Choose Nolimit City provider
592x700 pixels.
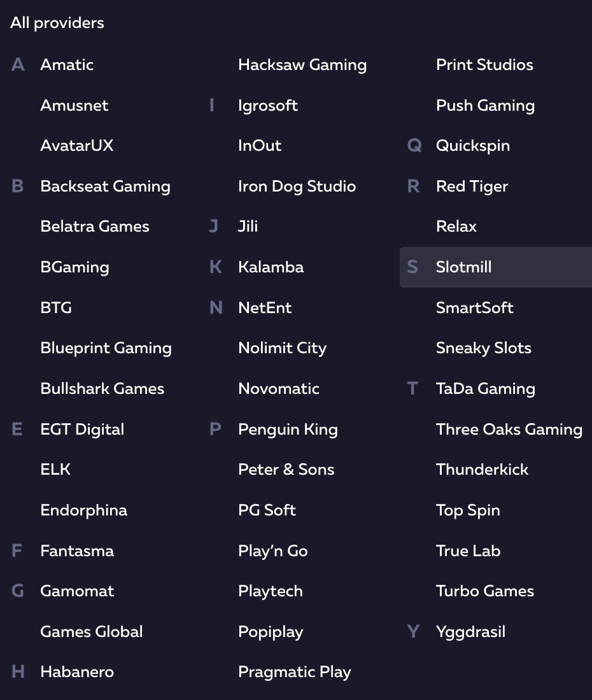[x=282, y=348]
